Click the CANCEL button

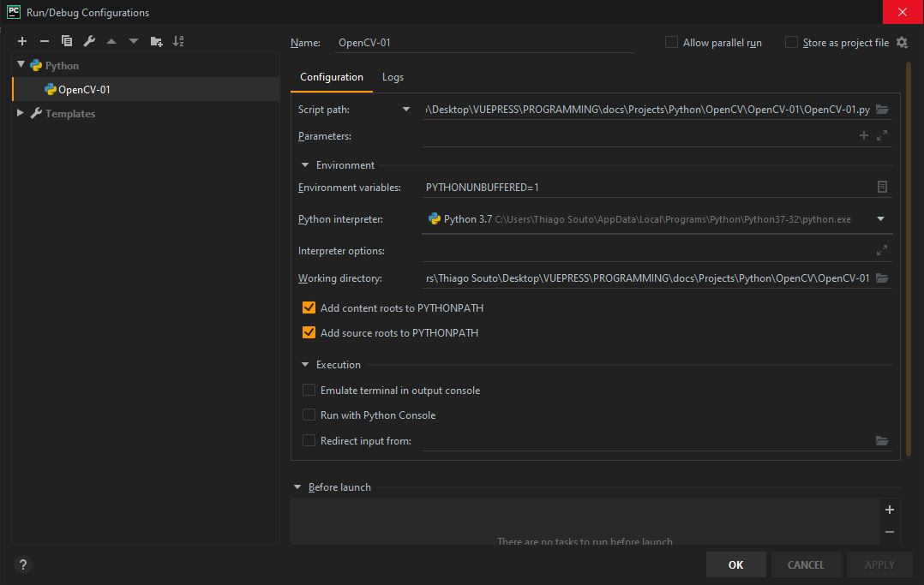pos(806,564)
